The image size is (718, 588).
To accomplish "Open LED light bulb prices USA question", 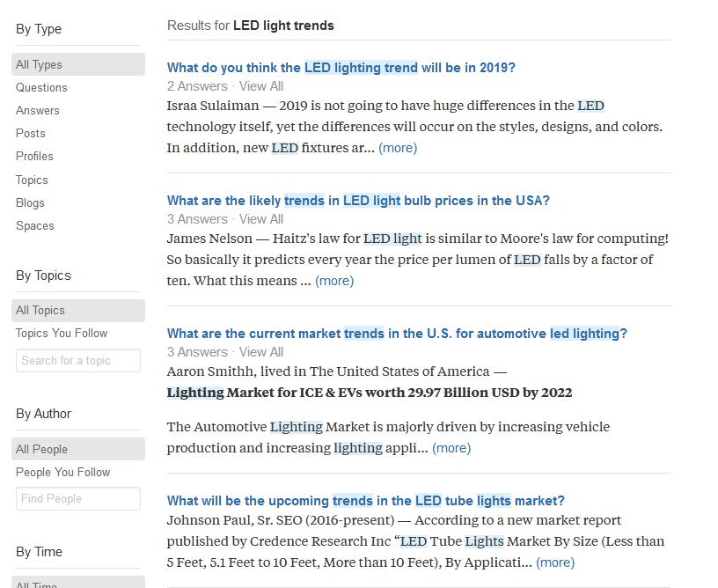I will (358, 200).
